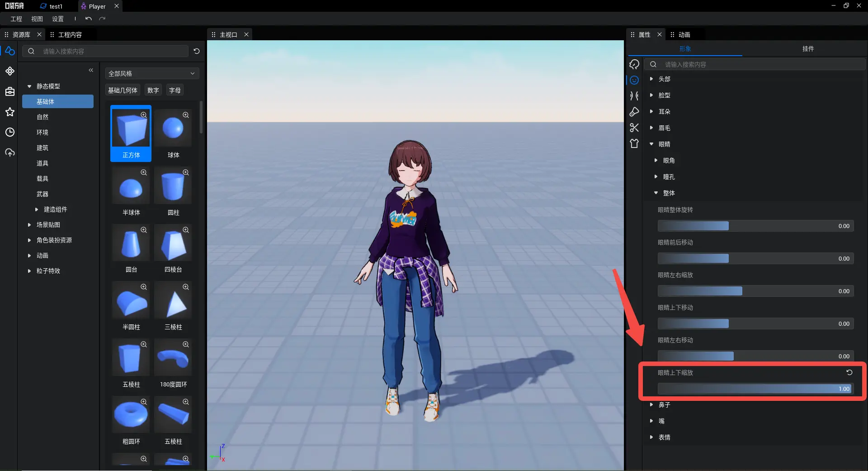Zoom preview of the 三棱柱 thumbnail
The height and width of the screenshot is (471, 868).
pos(186,287)
